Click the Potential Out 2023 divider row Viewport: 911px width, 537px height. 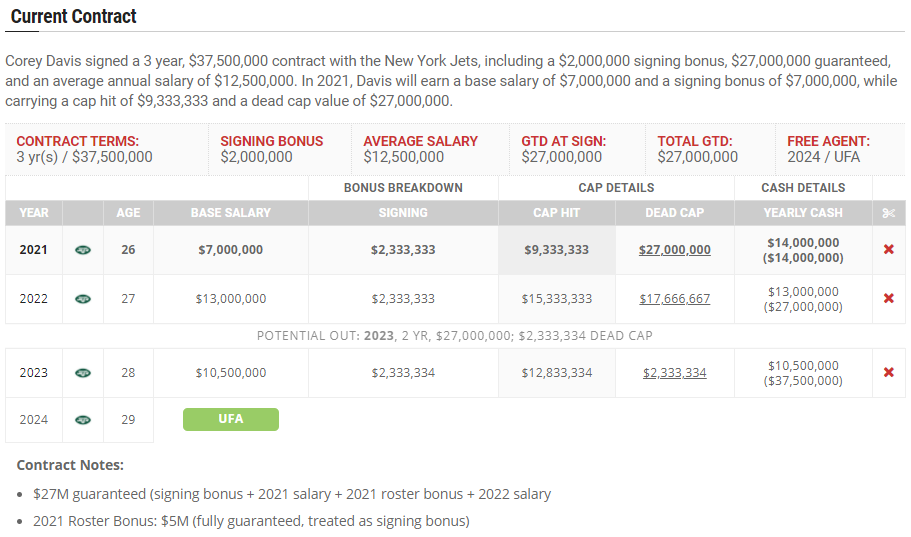click(455, 336)
